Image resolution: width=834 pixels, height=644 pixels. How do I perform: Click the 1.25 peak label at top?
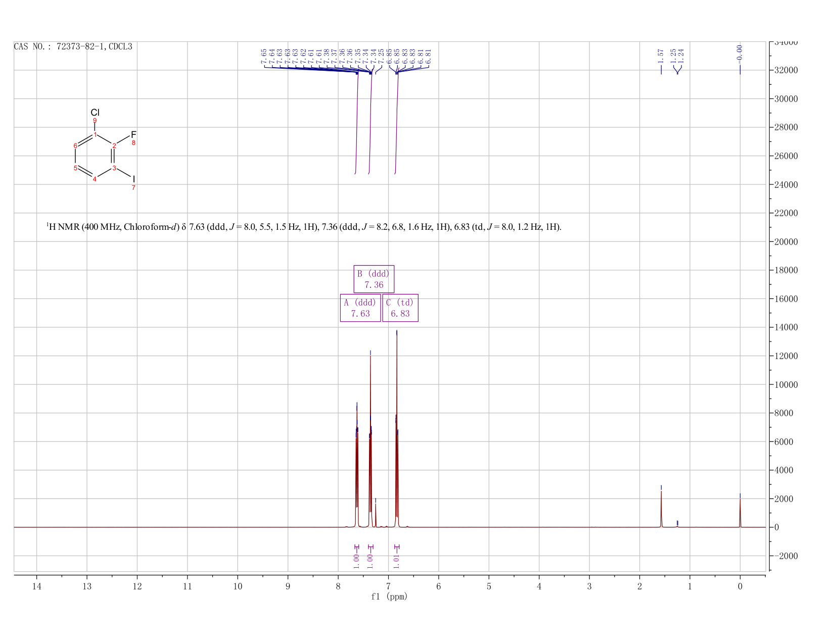(673, 56)
